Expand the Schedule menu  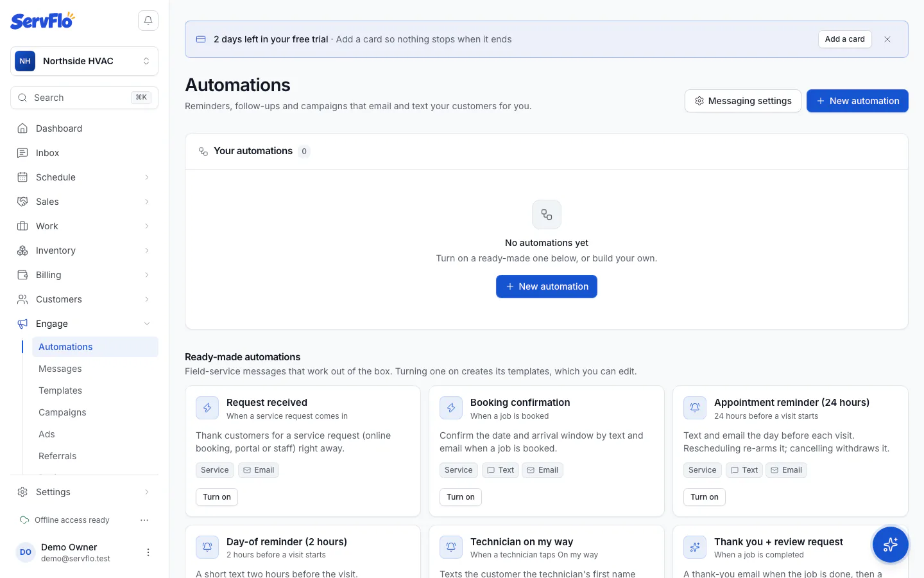pyautogui.click(x=84, y=177)
